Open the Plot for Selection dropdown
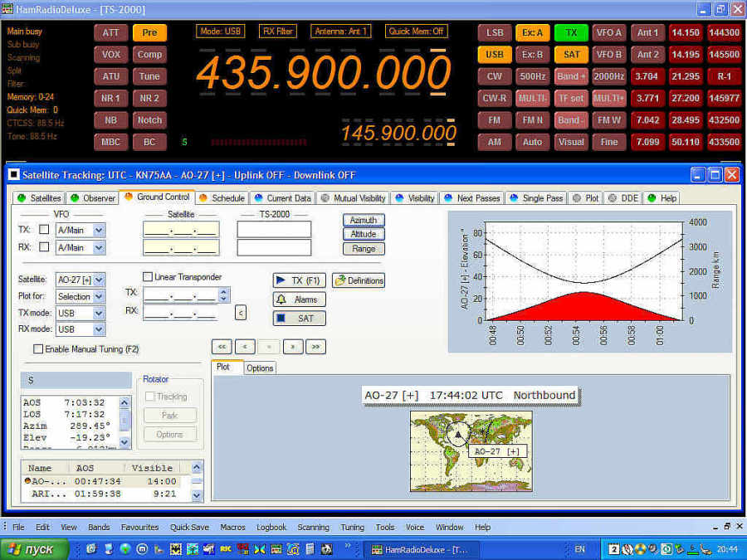This screenshot has height=560, width=747. pyautogui.click(x=99, y=296)
